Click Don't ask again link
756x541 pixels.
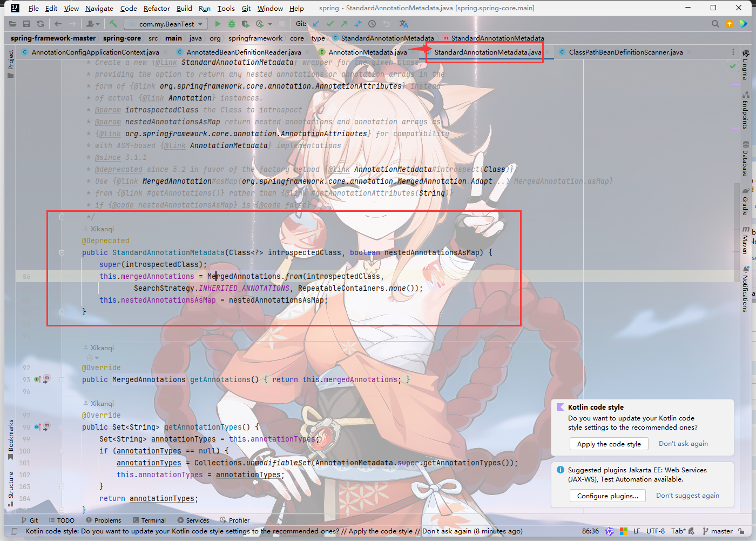tap(683, 444)
